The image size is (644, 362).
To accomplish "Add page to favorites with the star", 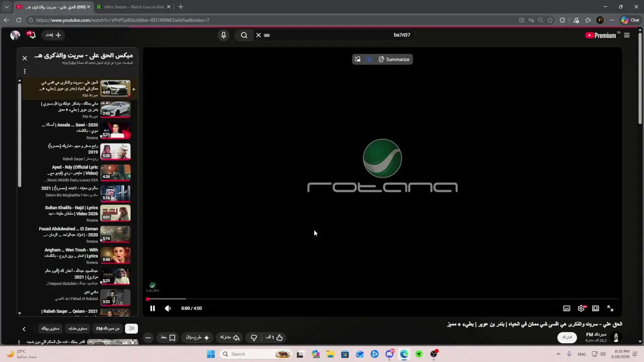I will click(550, 20).
